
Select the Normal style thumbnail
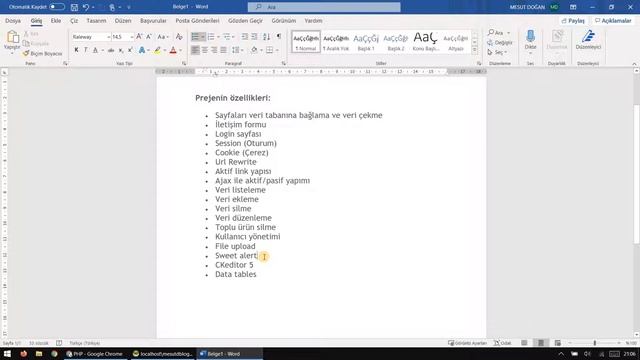tap(306, 42)
